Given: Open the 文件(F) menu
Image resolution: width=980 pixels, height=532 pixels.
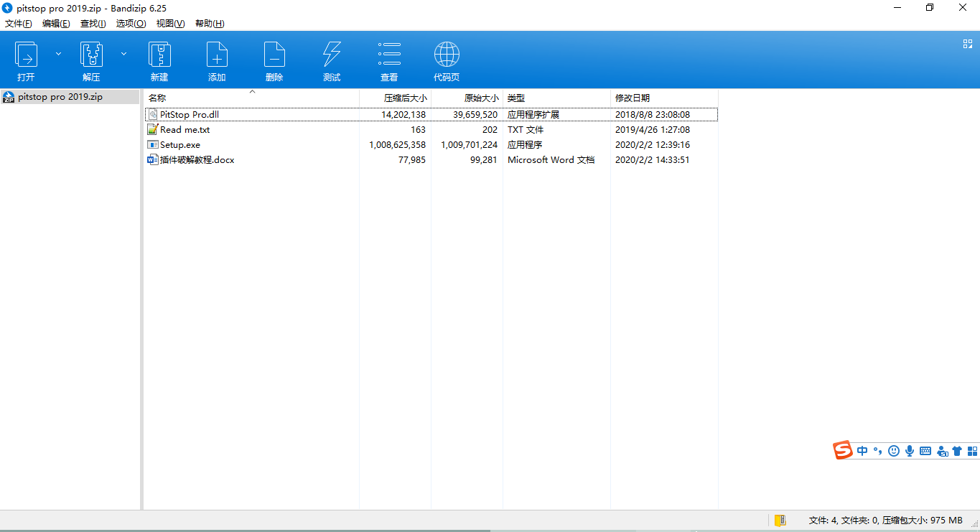Looking at the screenshot, I should (x=19, y=24).
